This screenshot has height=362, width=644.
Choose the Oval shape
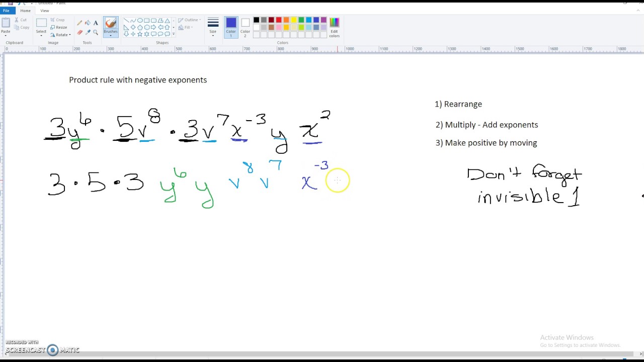pos(140,21)
